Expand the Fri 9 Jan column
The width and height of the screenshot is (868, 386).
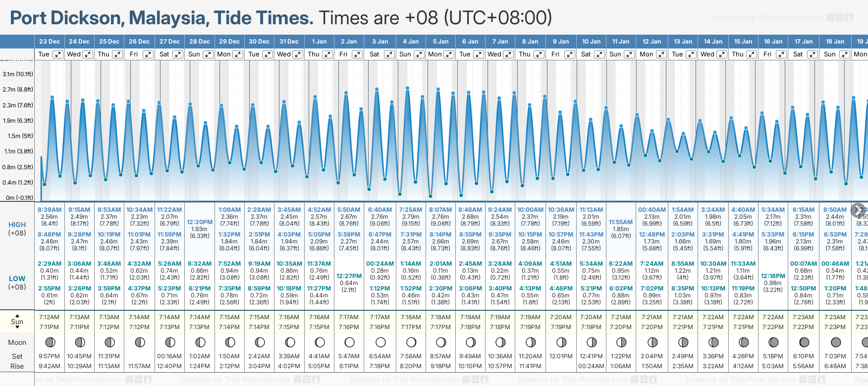[570, 54]
